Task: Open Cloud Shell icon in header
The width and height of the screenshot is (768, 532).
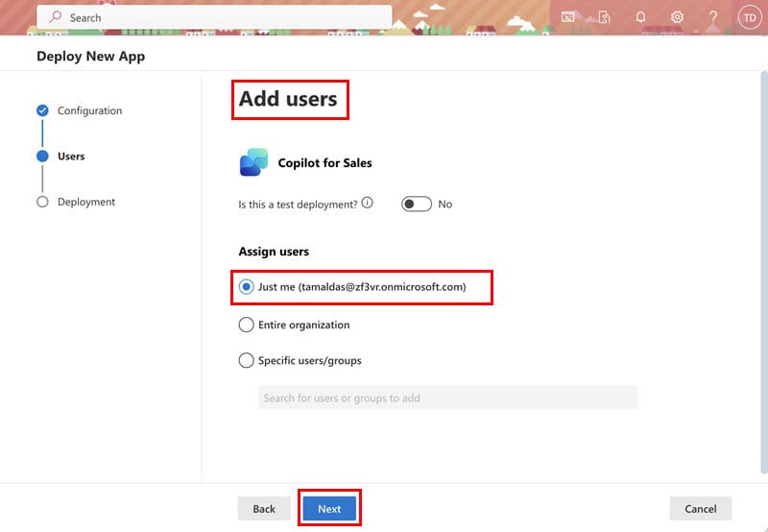Action: tap(567, 17)
